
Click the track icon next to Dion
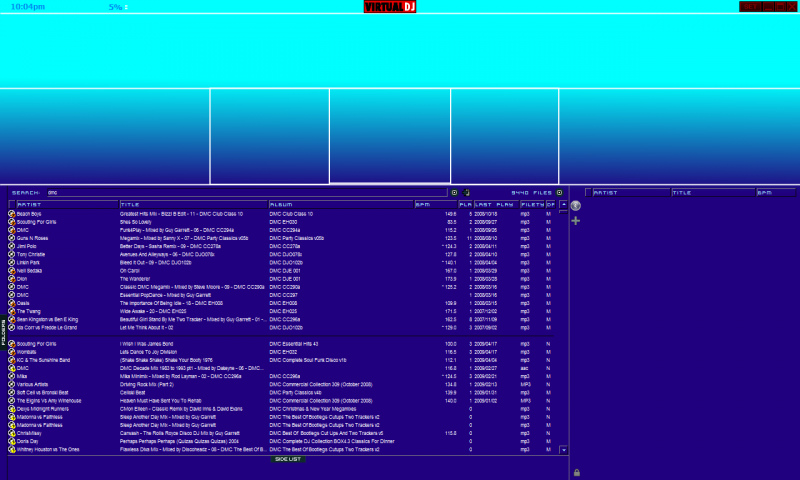pyautogui.click(x=11, y=279)
